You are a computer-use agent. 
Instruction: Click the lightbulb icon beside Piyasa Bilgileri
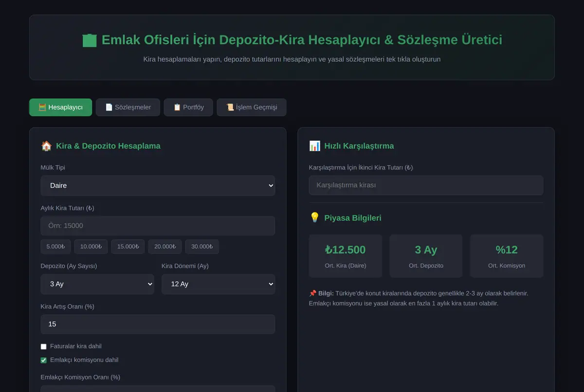pos(314,218)
